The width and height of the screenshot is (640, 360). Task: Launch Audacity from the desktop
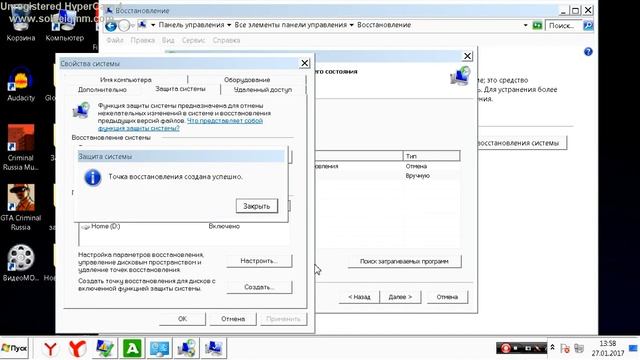20,85
